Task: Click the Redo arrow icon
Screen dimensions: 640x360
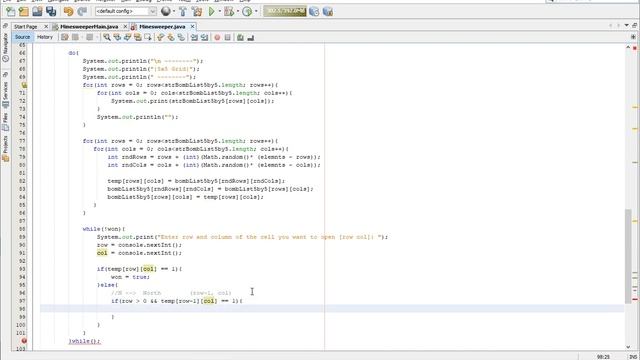Action: point(82,11)
